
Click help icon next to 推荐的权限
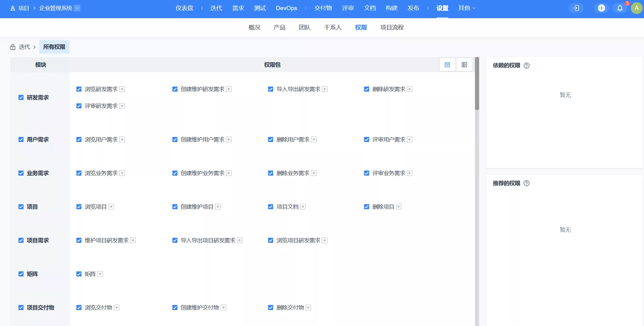point(526,183)
